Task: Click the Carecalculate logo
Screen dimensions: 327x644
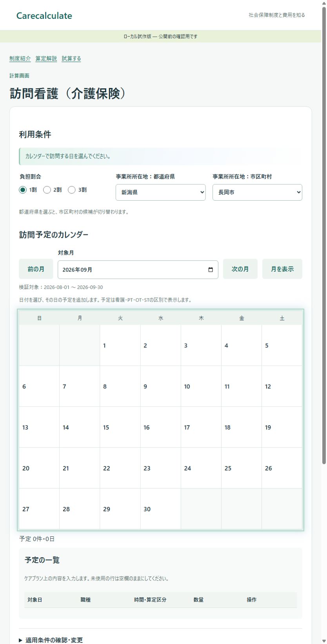Action: 44,16
